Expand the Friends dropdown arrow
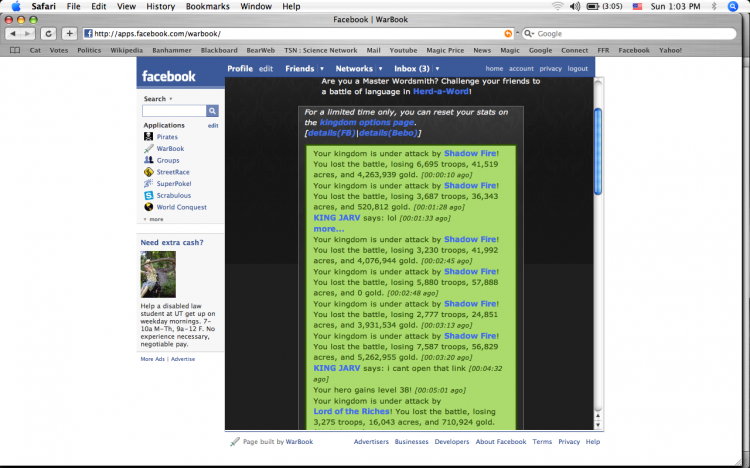This screenshot has height=468, width=750. point(322,69)
